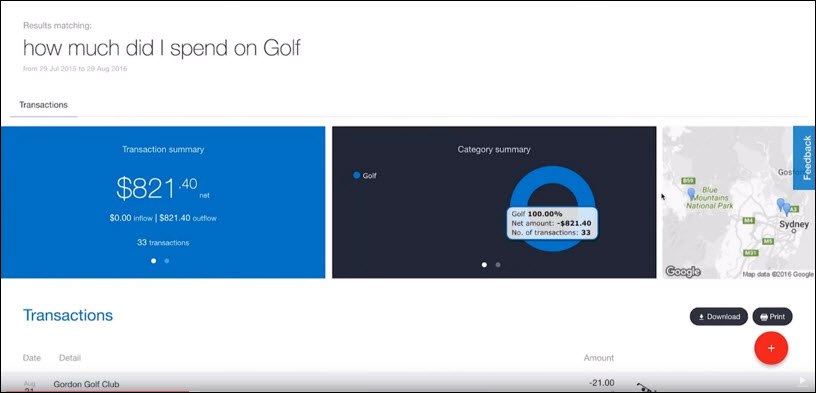This screenshot has width=816, height=393.
Task: Switch to second category summary slide dot
Action: 498,264
